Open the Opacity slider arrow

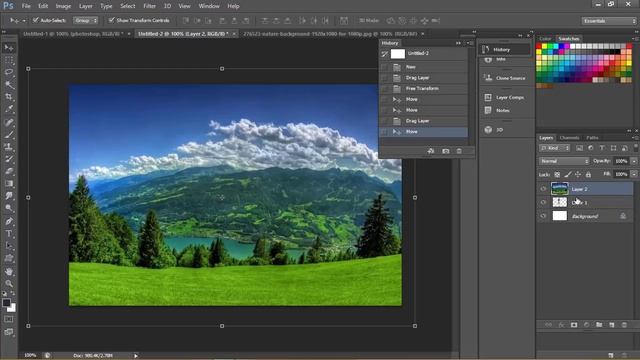point(634,161)
